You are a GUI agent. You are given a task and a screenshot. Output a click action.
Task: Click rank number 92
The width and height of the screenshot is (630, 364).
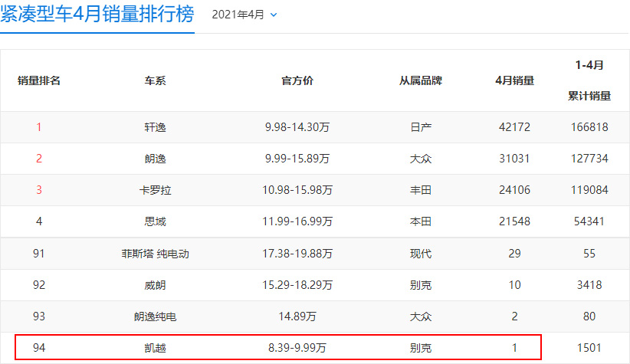39,285
